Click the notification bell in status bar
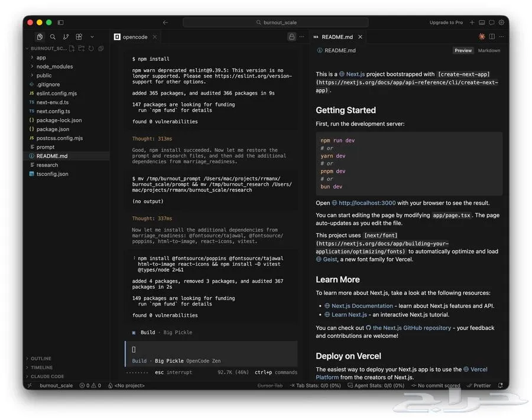Viewport: 532px width, 420px height. pos(500,385)
